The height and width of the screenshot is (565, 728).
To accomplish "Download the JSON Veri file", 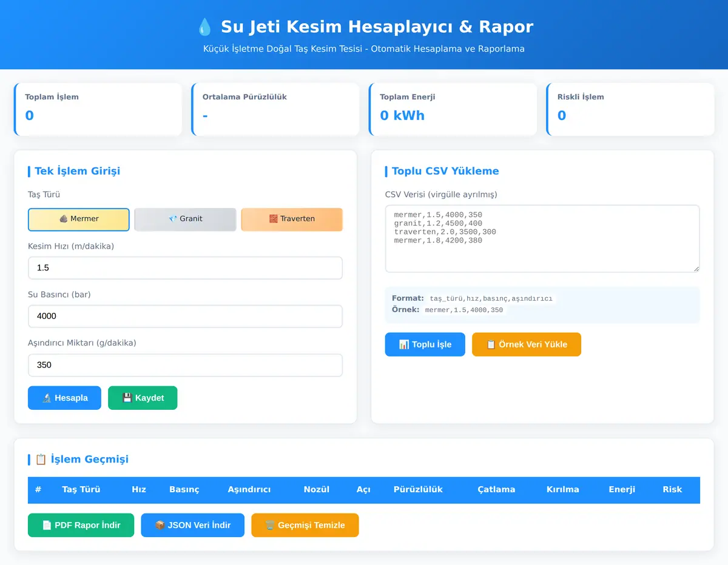I will coord(193,525).
